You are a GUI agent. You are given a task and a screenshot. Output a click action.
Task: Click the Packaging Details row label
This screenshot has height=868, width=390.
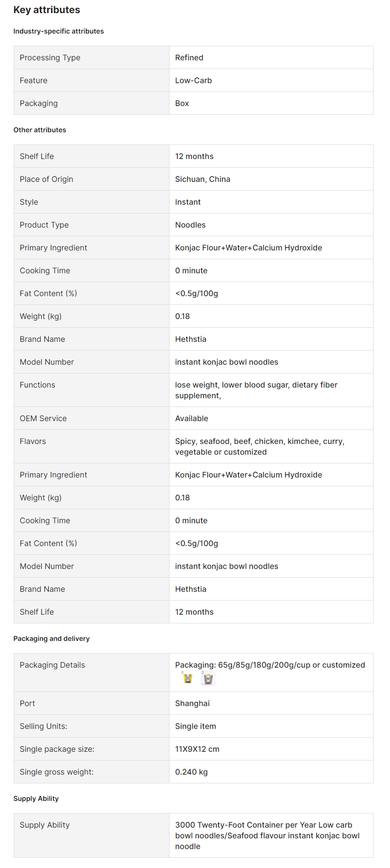point(52,665)
